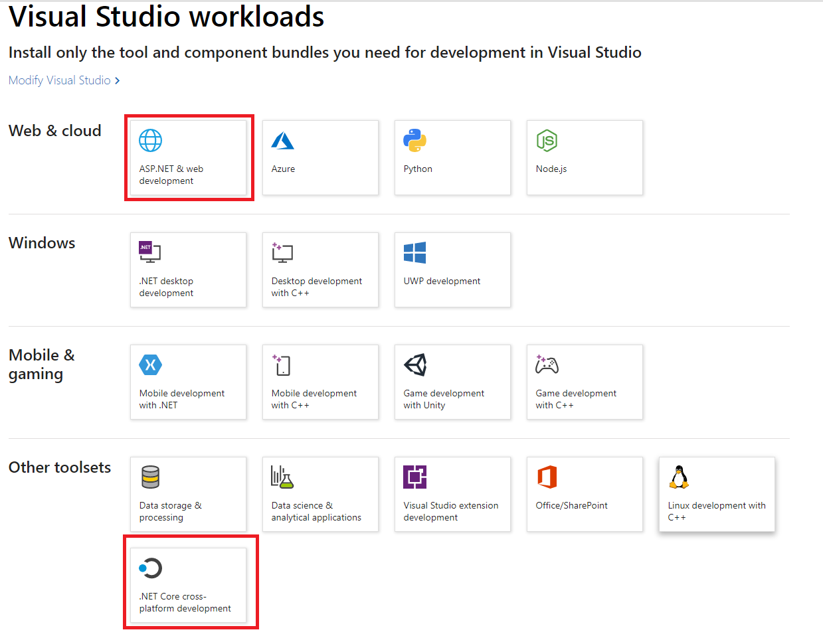The height and width of the screenshot is (644, 823).
Task: Select .NET desktop development label
Action: [166, 287]
